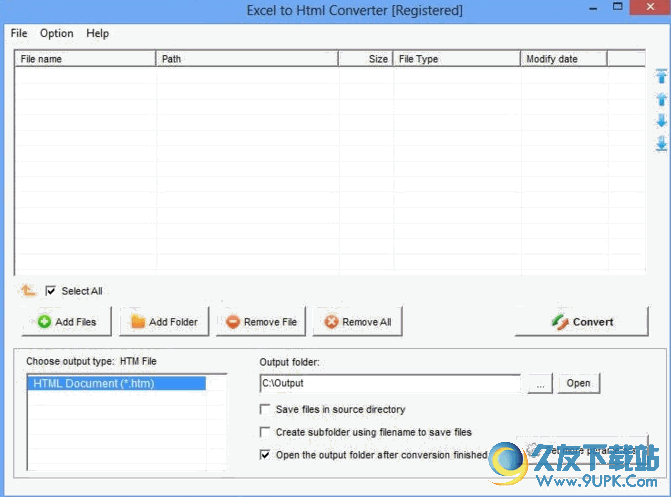Image resolution: width=671 pixels, height=497 pixels.
Task: Move selected file down one position
Action: click(x=661, y=121)
